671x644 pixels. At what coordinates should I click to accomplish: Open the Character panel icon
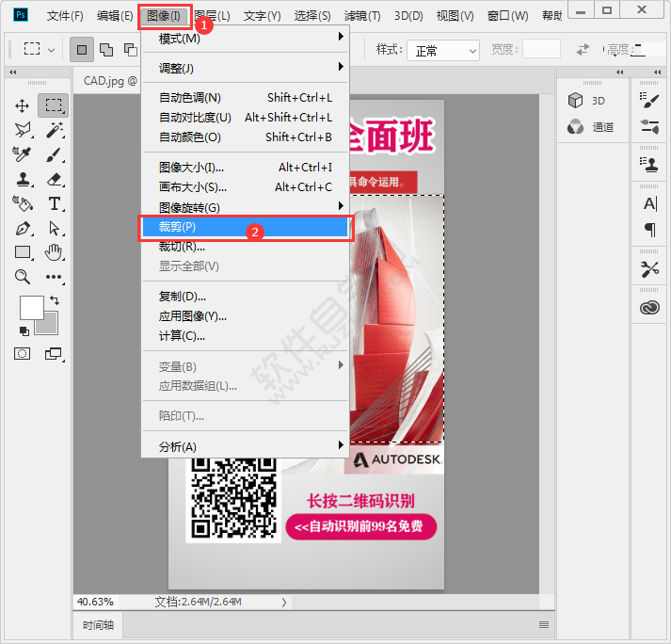point(649,203)
